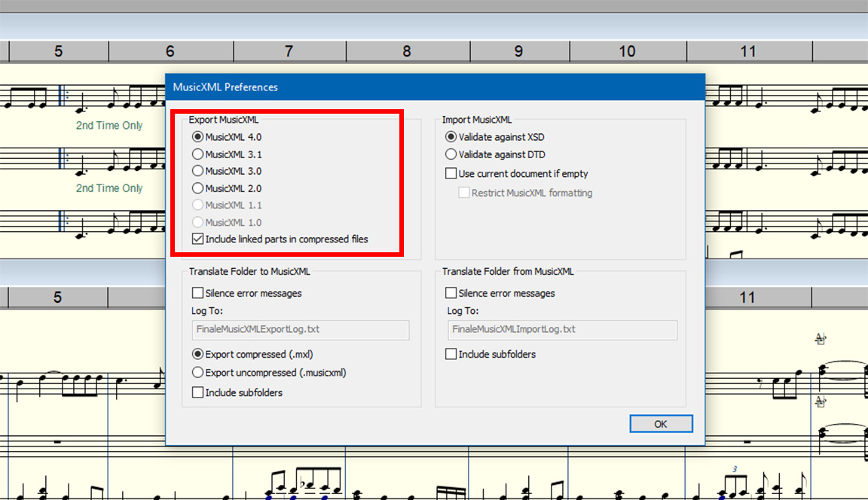Click the FinaleMusicXMLExportLog.txt log field
This screenshot has height=500, width=868.
(x=300, y=330)
